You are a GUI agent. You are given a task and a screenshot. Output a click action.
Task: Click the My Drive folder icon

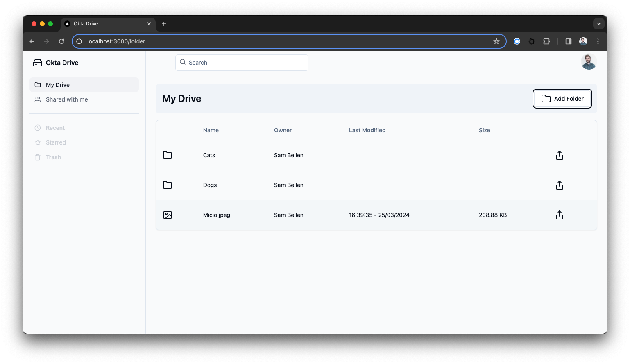click(38, 85)
